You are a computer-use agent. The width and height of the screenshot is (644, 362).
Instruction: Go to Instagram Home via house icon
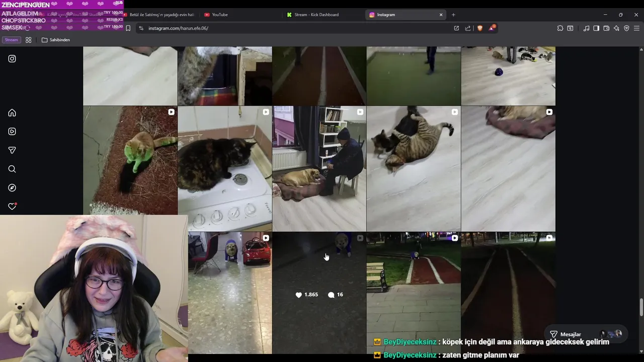click(x=12, y=113)
